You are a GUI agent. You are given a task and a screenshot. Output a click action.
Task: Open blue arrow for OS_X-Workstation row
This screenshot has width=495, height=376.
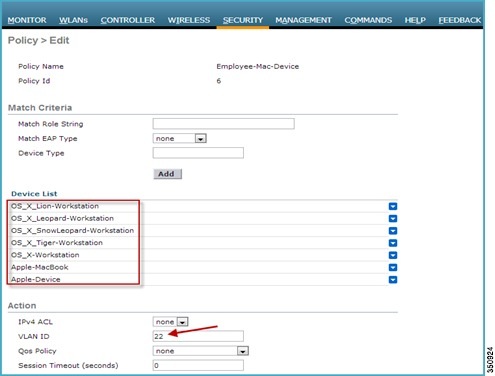[x=393, y=255]
